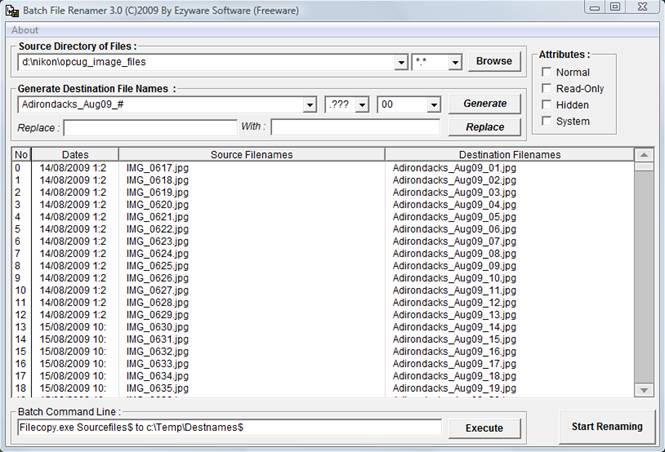Select source file IMG_0627.jpg
The image size is (665, 452).
pos(157,290)
